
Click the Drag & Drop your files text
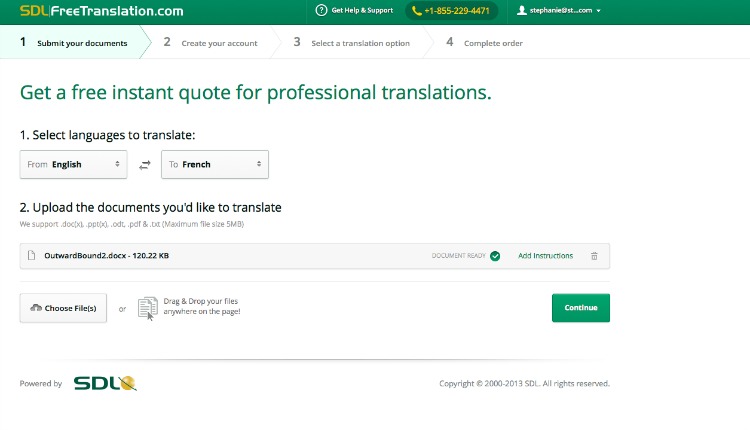click(x=202, y=306)
